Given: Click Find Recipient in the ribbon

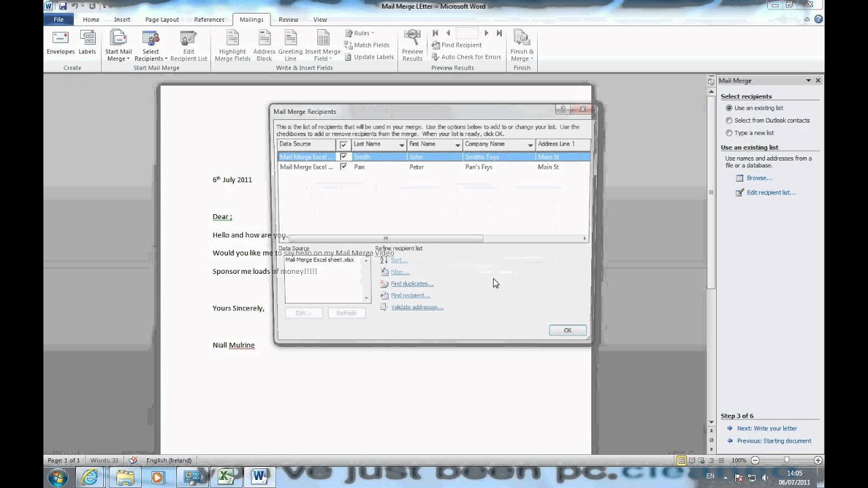Looking at the screenshot, I should click(456, 45).
